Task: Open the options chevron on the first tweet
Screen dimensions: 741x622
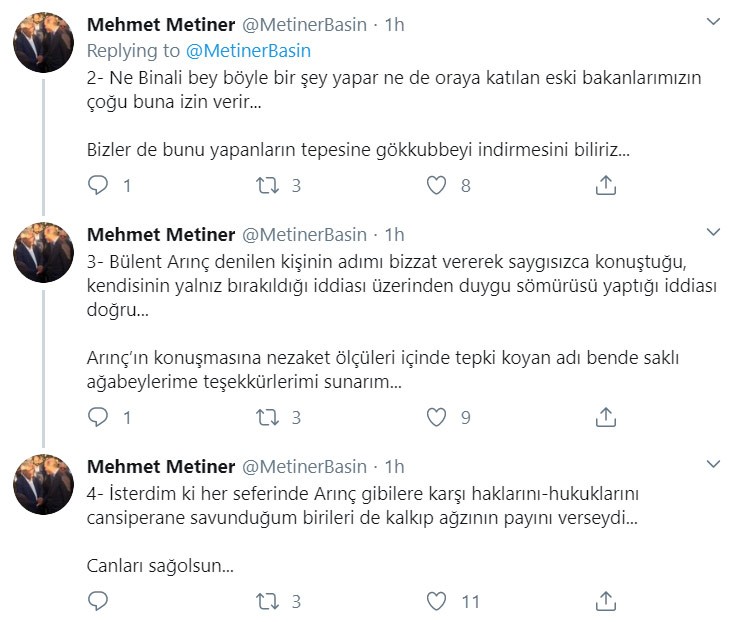Action: coord(713,21)
